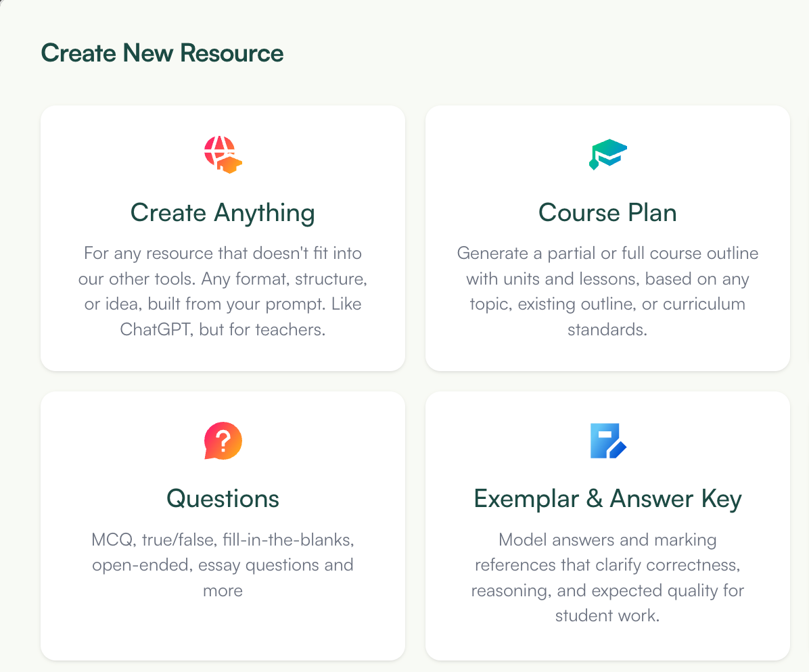Image resolution: width=809 pixels, height=672 pixels.
Task: Click the Questions speech-bubble question icon
Action: pos(223,441)
